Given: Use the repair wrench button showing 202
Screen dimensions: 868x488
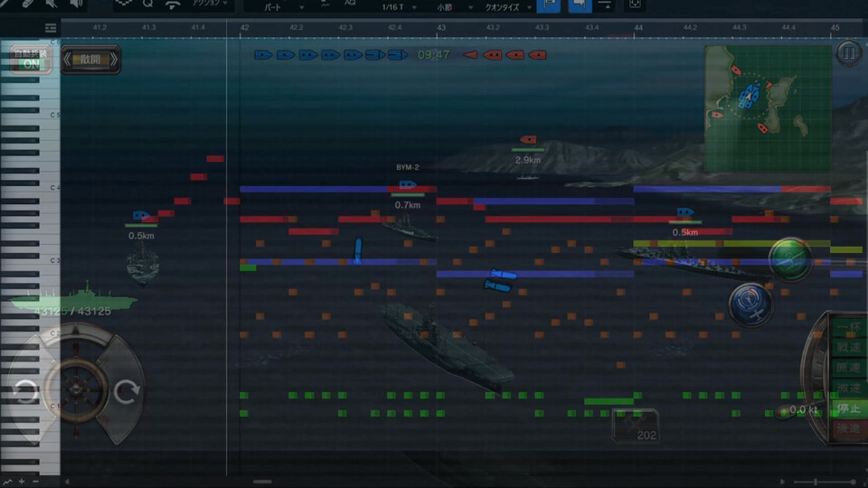Looking at the screenshot, I should pyautogui.click(x=635, y=426).
